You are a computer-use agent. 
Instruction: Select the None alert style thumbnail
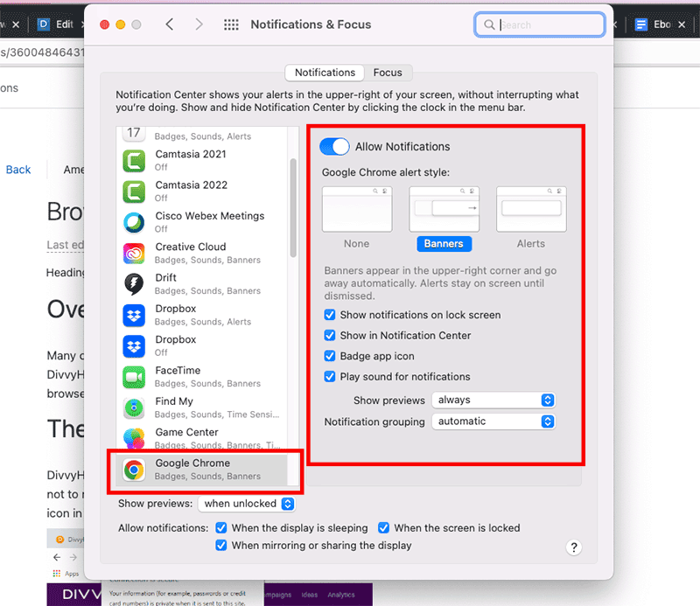(357, 209)
